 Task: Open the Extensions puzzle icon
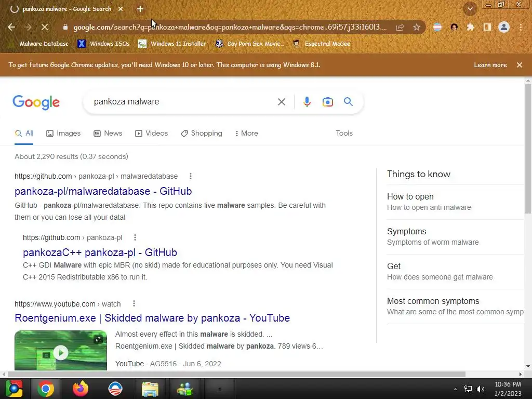[470, 27]
